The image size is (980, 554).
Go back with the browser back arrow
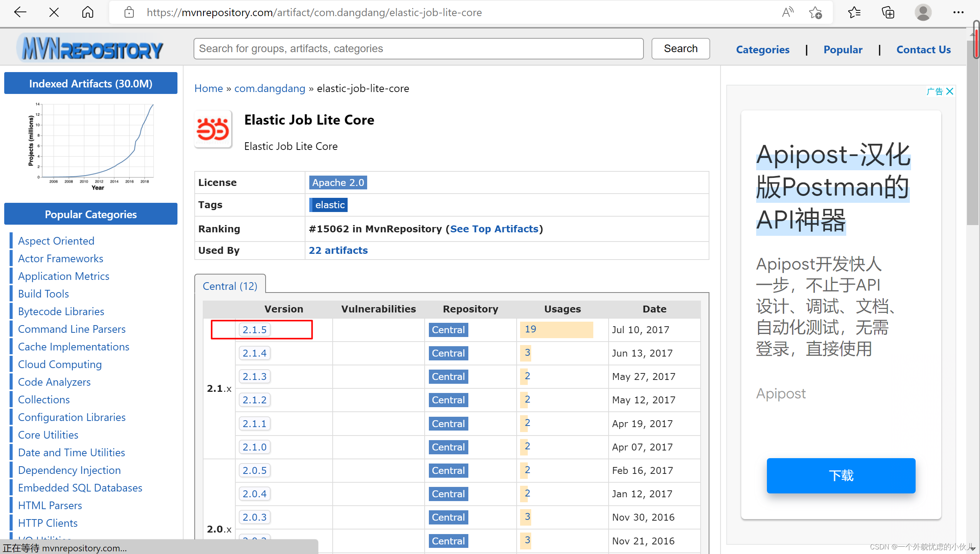[20, 12]
